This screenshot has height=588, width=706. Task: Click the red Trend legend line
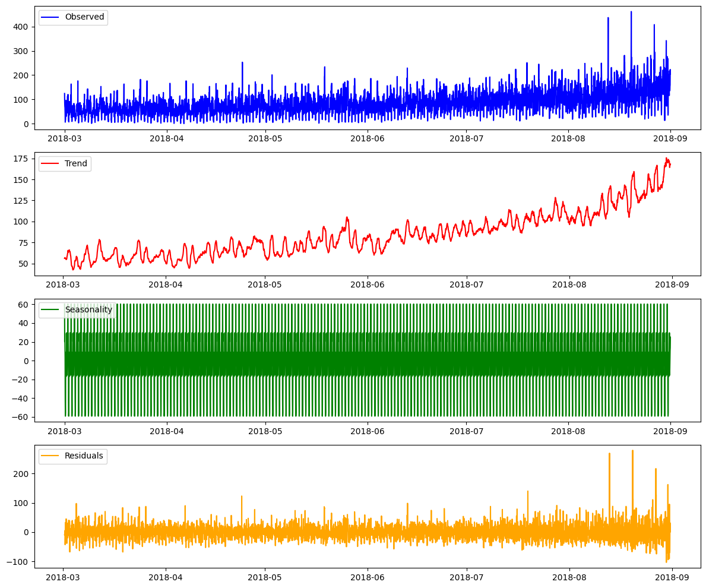(x=49, y=164)
